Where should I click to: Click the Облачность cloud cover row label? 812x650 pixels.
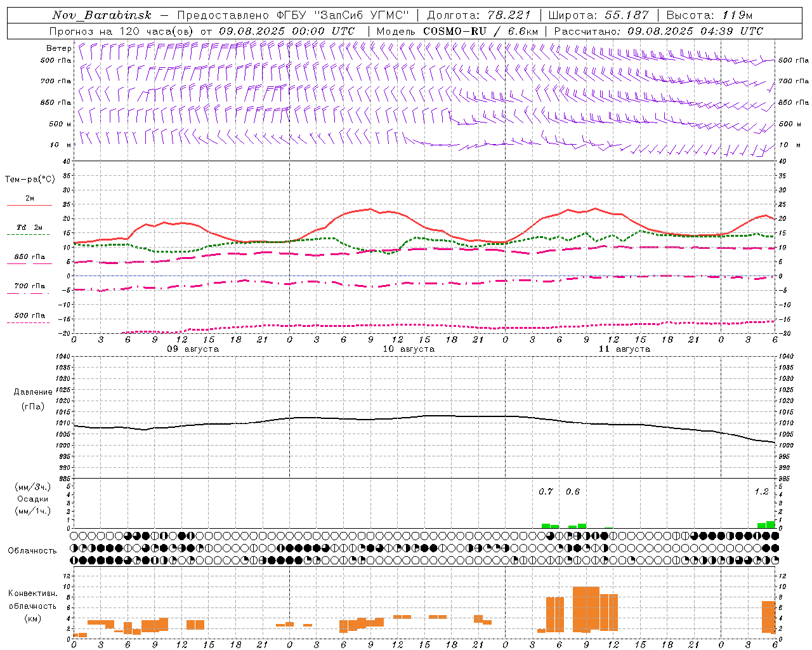32,550
